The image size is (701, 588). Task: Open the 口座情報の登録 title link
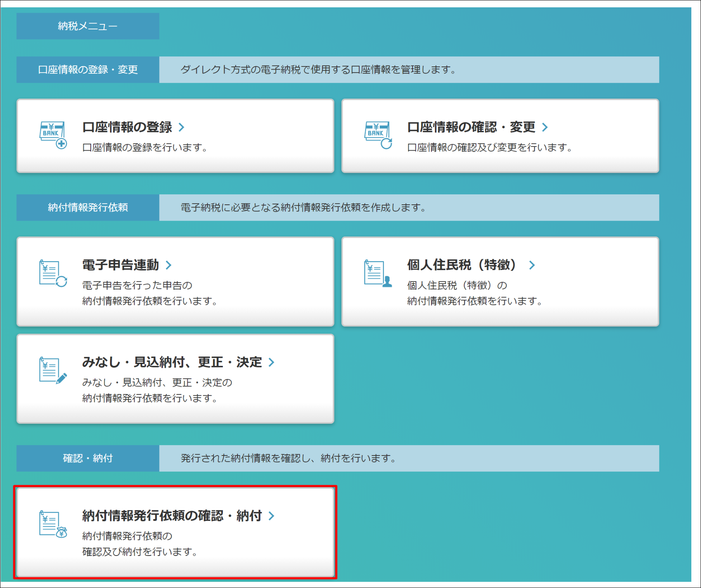[x=127, y=127]
